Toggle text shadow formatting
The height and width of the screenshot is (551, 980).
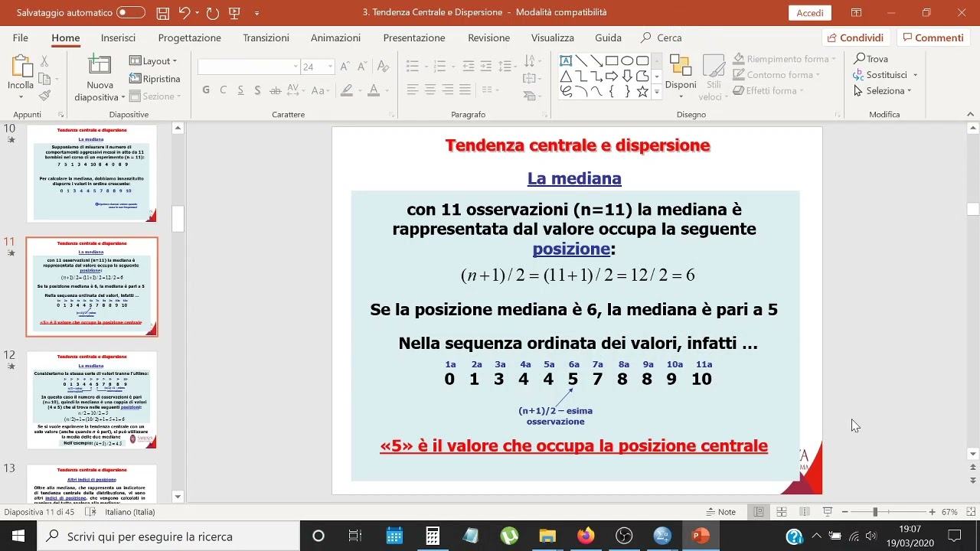(258, 90)
